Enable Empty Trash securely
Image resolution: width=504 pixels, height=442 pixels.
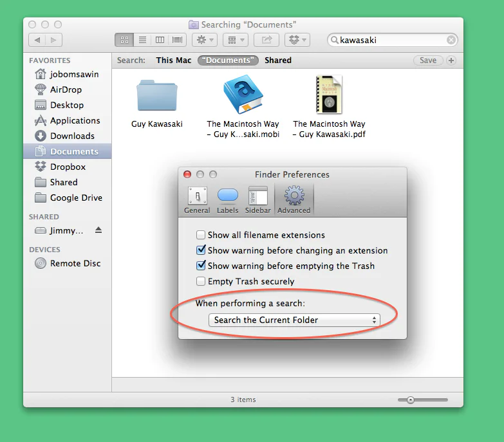201,281
